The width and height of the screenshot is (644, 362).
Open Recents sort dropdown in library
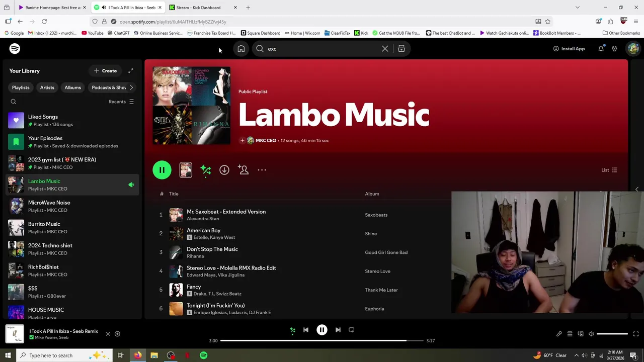click(121, 102)
